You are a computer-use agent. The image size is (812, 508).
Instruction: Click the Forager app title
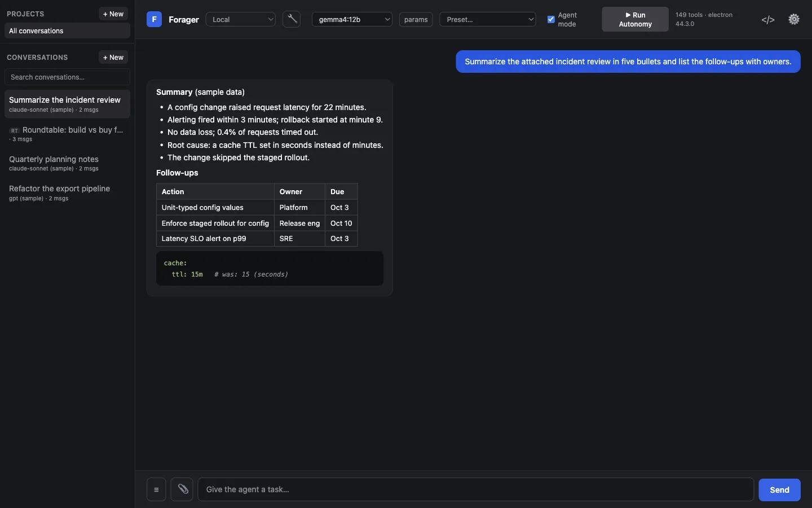[x=184, y=19]
